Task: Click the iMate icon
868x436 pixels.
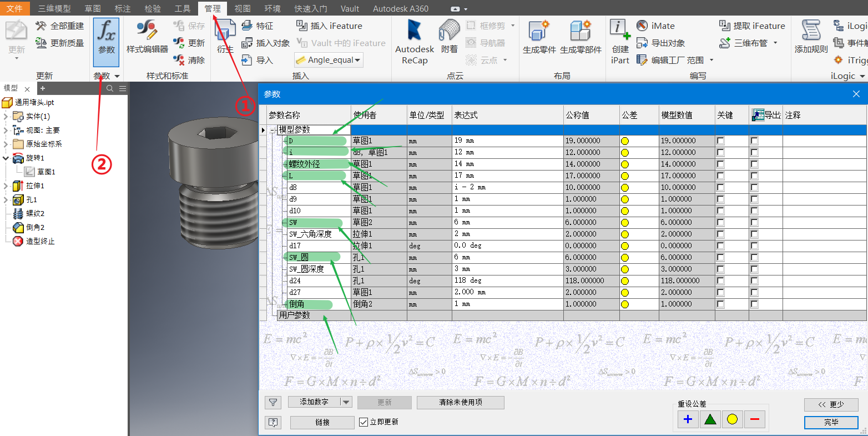Action: tap(642, 26)
